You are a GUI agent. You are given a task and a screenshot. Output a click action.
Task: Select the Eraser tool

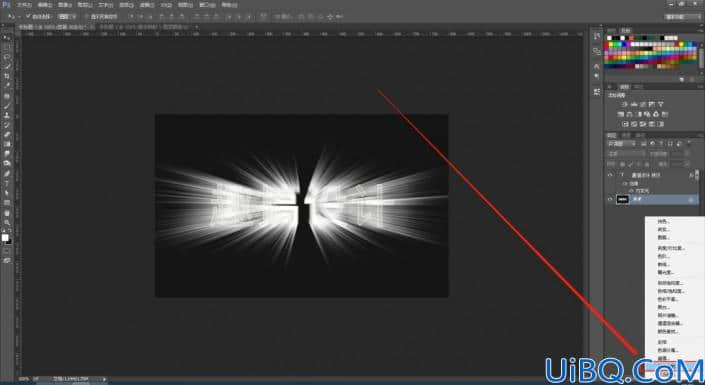point(6,134)
